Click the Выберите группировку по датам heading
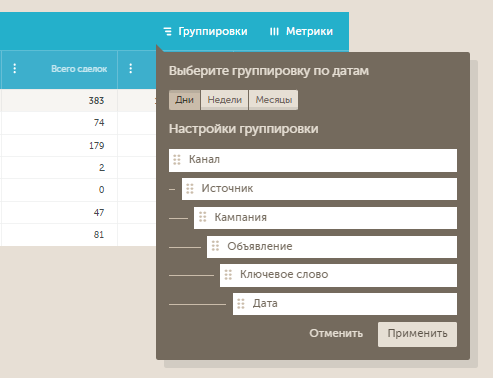Image resolution: width=493 pixels, height=378 pixels. [269, 71]
